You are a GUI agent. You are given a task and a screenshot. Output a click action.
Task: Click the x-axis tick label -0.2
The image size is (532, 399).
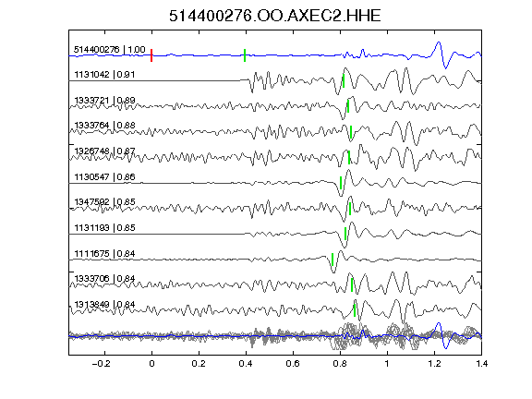coord(101,364)
